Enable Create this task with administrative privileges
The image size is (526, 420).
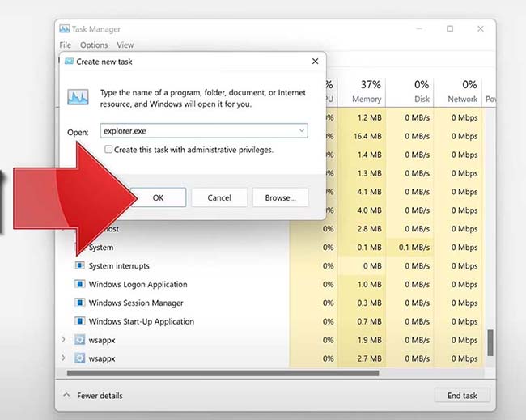coord(108,149)
